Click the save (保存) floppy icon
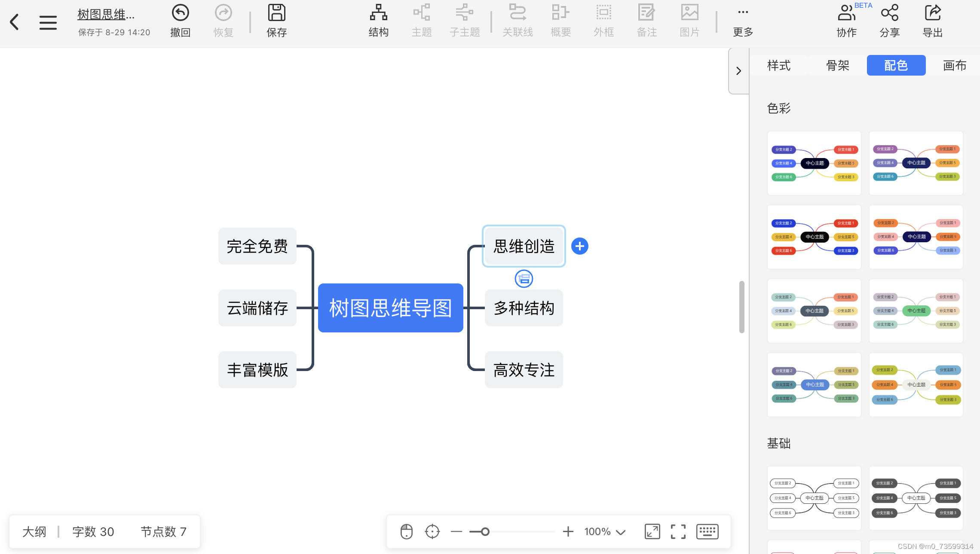Image resolution: width=980 pixels, height=554 pixels. (276, 13)
